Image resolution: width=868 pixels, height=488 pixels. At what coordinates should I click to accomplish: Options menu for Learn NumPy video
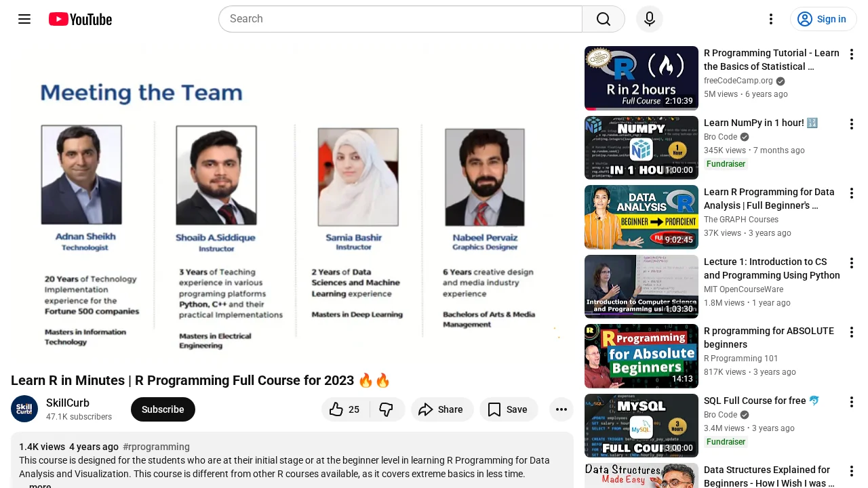[852, 124]
